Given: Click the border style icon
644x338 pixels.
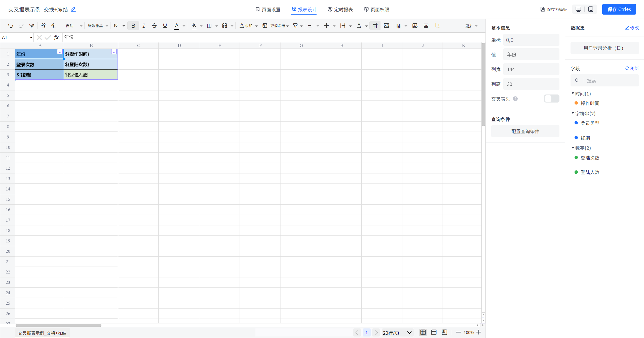Looking at the screenshot, I should 210,26.
